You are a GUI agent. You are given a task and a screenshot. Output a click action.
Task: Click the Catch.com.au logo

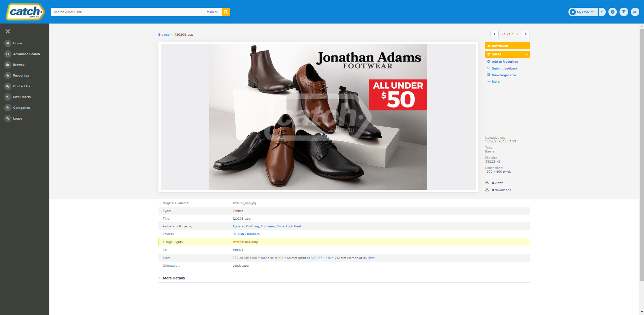[x=26, y=12]
